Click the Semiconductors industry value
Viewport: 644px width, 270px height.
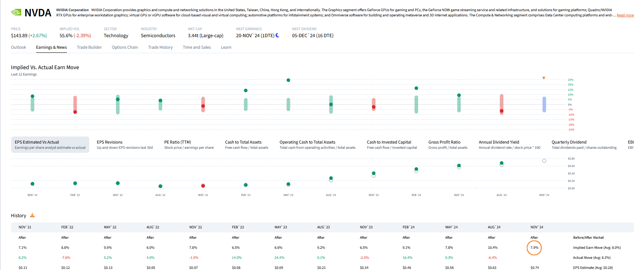tap(158, 36)
